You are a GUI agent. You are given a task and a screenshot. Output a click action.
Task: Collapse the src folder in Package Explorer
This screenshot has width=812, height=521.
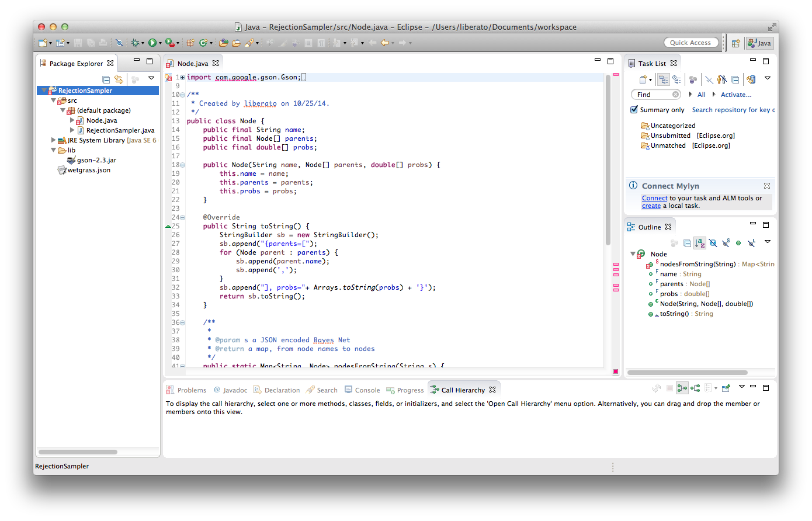[x=54, y=100]
